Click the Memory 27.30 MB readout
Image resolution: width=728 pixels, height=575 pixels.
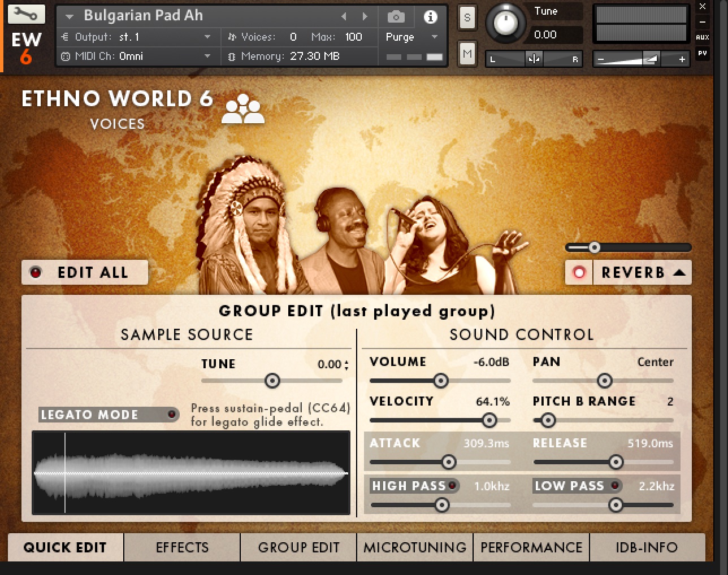(x=314, y=56)
